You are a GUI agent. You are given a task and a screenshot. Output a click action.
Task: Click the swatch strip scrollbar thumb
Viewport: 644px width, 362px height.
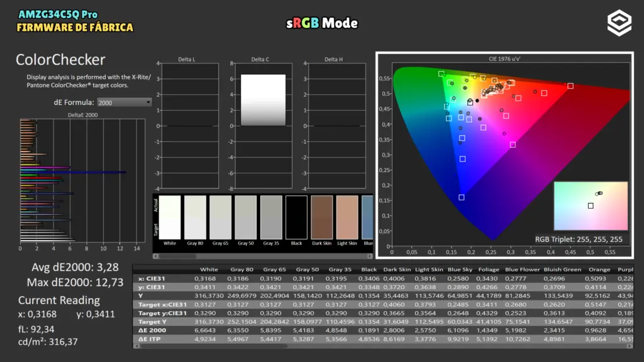pos(178,256)
